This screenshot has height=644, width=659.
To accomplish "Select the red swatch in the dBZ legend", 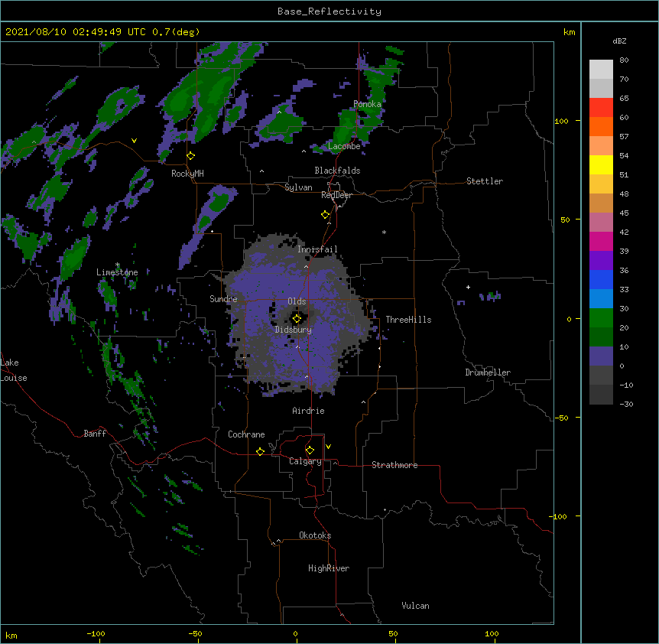I will click(x=601, y=107).
